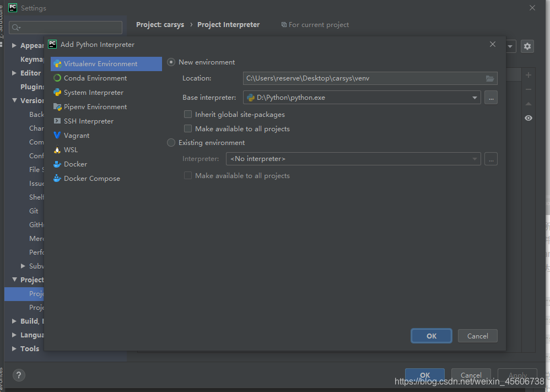Click the minus icon to remove package
This screenshot has width=550, height=392.
coord(529,89)
